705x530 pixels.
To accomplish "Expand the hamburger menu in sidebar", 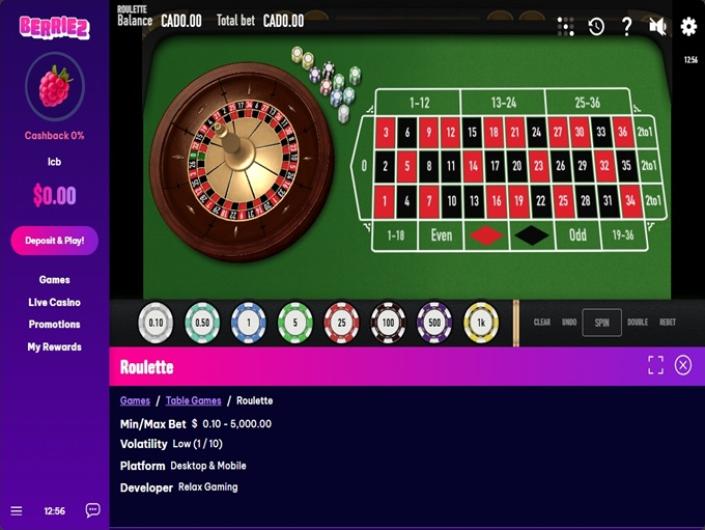I will tap(16, 511).
